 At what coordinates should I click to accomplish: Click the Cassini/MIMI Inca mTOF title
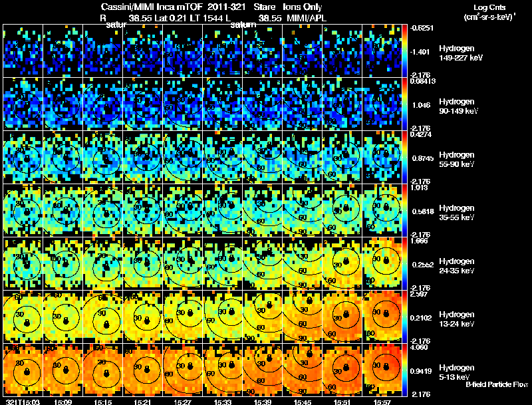(x=152, y=7)
